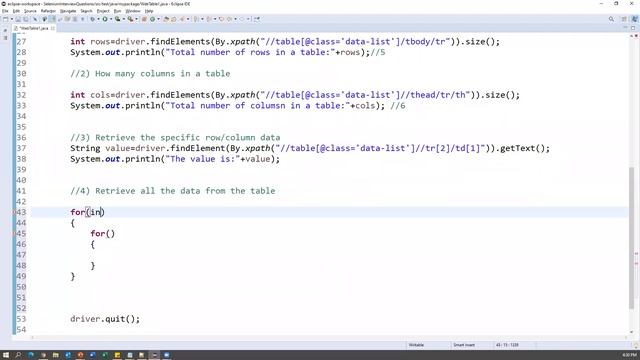This screenshot has height=360, width=640.
Task: Click the Eclipse icon in the taskbar
Action: point(154,355)
